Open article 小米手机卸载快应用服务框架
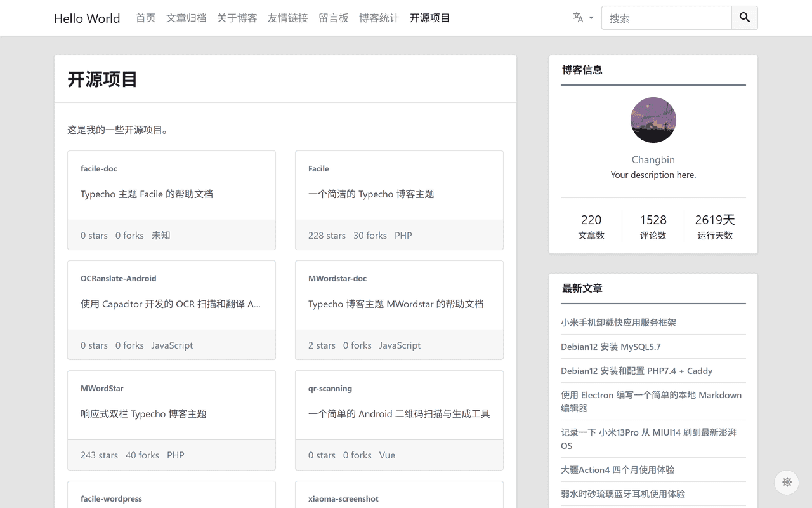 pyautogui.click(x=619, y=322)
